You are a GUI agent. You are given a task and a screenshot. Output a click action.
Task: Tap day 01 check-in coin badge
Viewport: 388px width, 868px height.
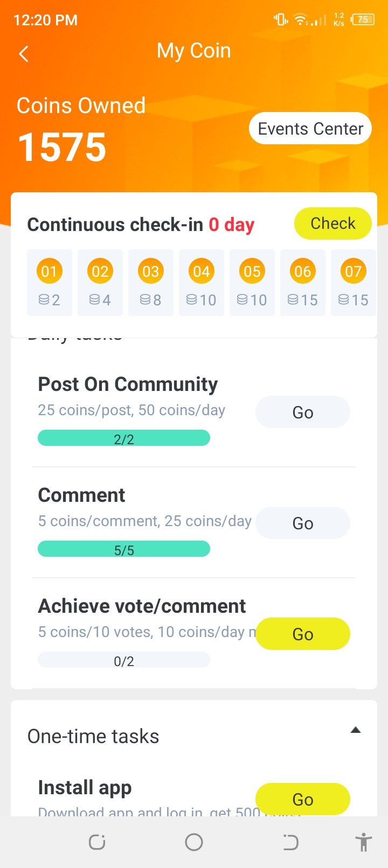(x=49, y=271)
